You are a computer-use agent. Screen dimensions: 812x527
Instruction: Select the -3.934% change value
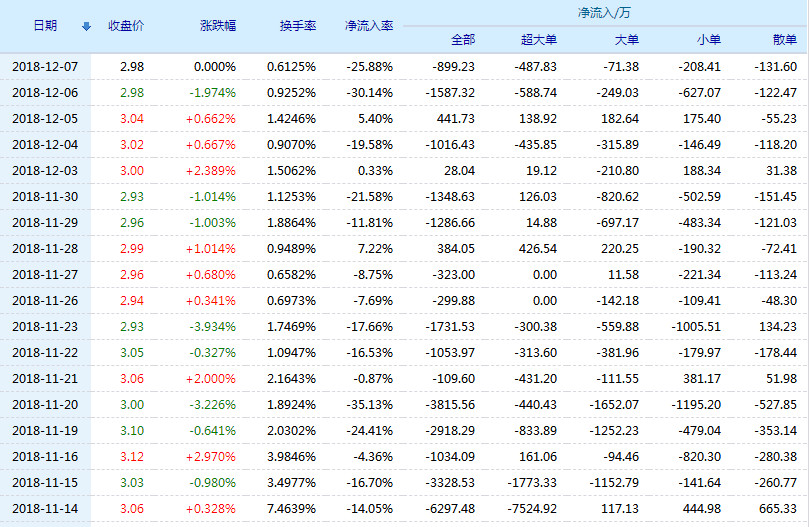click(x=213, y=327)
